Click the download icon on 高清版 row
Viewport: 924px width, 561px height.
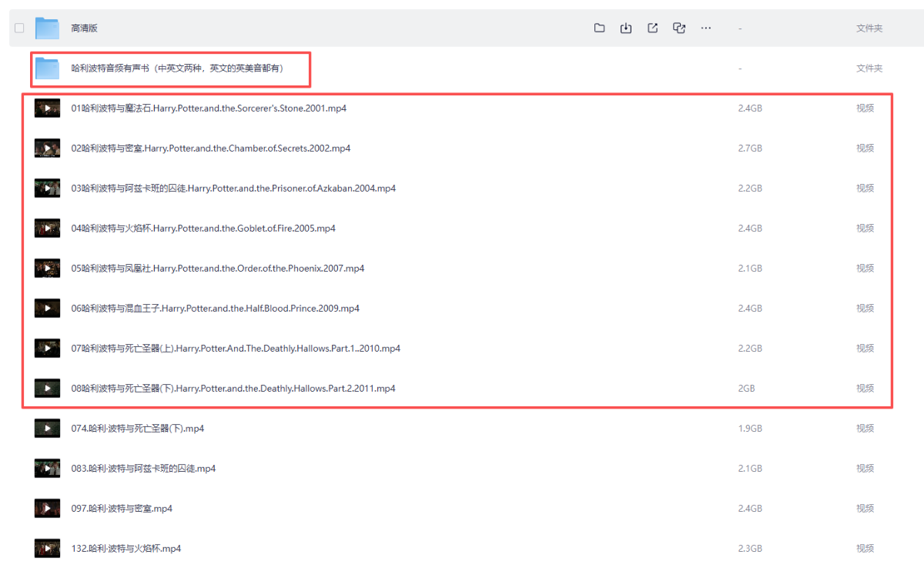[626, 28]
